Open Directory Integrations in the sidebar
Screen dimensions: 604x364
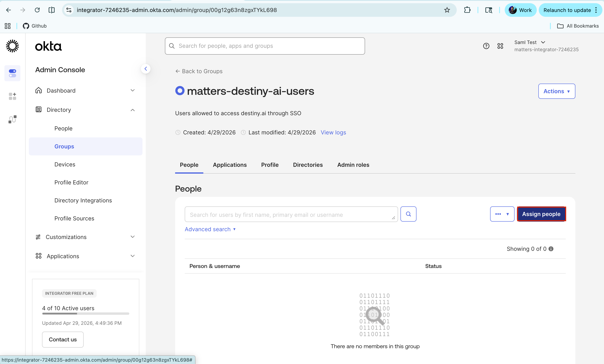coord(83,200)
